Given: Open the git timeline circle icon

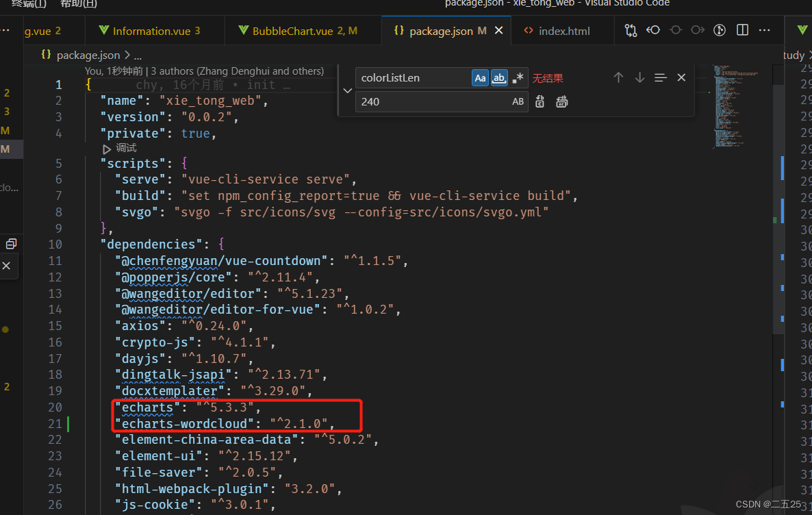Looking at the screenshot, I should pos(720,30).
